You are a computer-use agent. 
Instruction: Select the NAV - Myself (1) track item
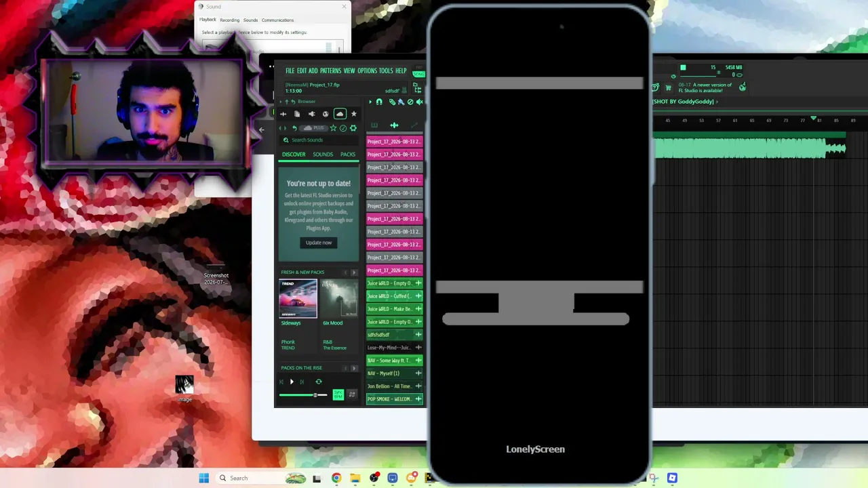[395, 373]
